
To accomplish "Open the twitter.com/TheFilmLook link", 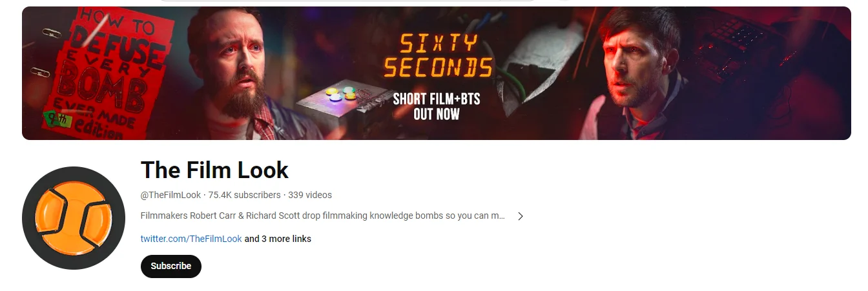I will [x=191, y=239].
